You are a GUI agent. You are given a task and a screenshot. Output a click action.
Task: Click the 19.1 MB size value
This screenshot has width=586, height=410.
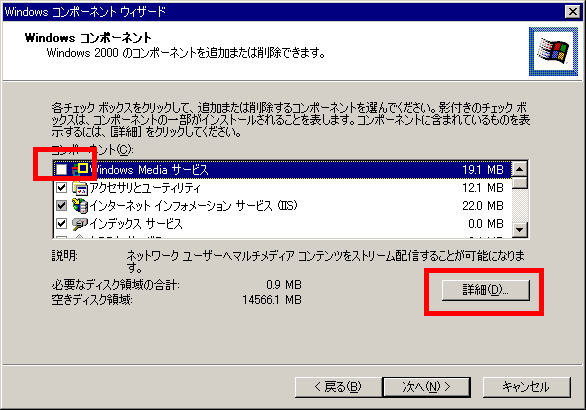tap(483, 170)
